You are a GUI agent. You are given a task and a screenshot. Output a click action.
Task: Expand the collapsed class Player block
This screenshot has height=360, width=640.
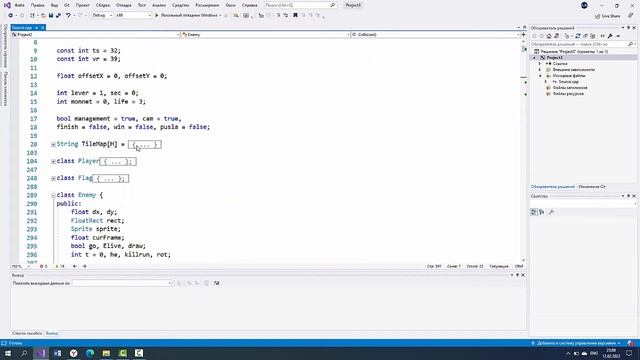point(53,162)
